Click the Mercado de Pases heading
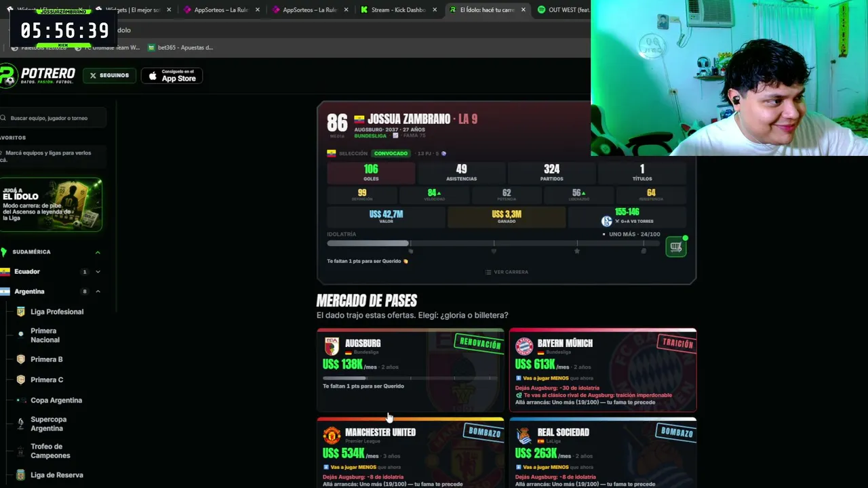868x488 pixels. tap(367, 300)
